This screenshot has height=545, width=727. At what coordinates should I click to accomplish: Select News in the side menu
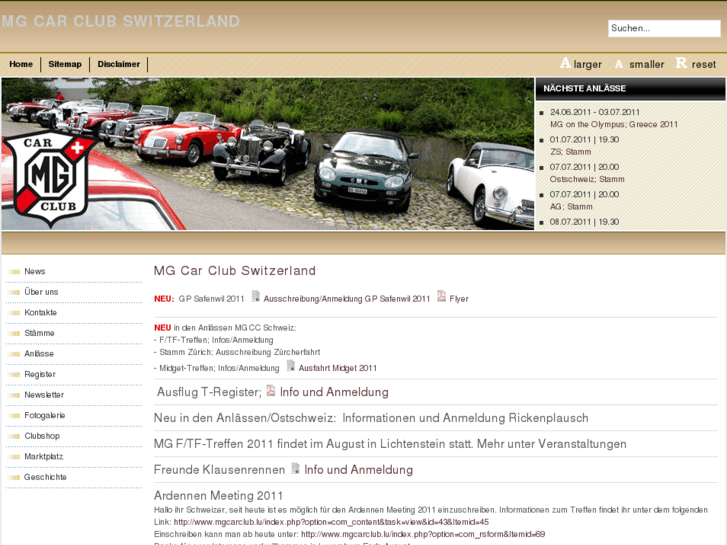coord(35,271)
